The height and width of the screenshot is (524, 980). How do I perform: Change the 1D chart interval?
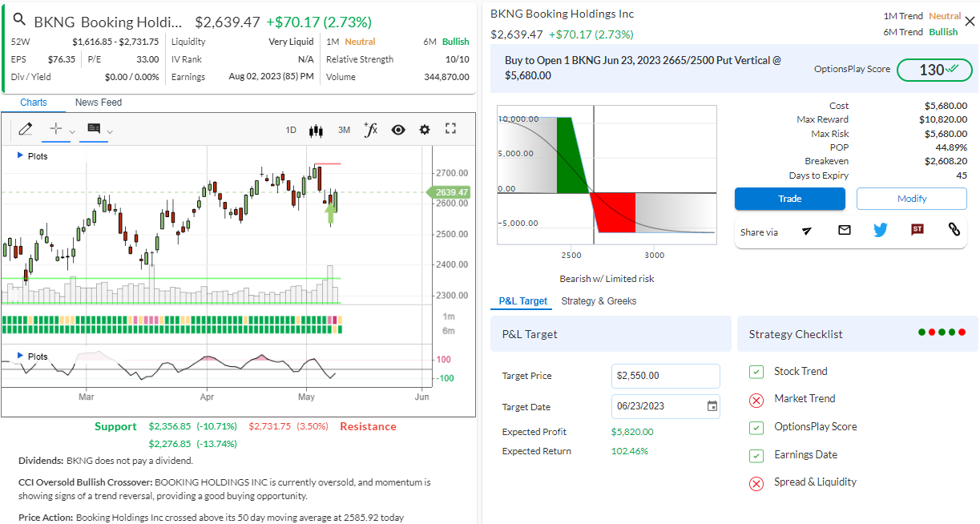291,130
